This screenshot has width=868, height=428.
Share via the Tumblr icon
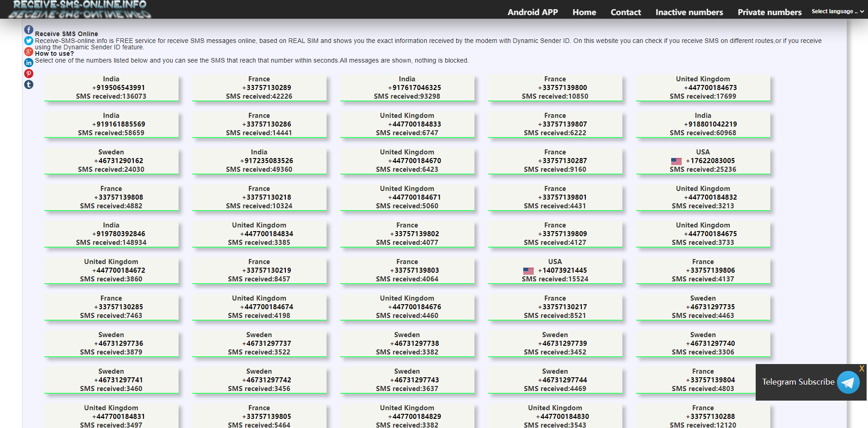pyautogui.click(x=29, y=85)
